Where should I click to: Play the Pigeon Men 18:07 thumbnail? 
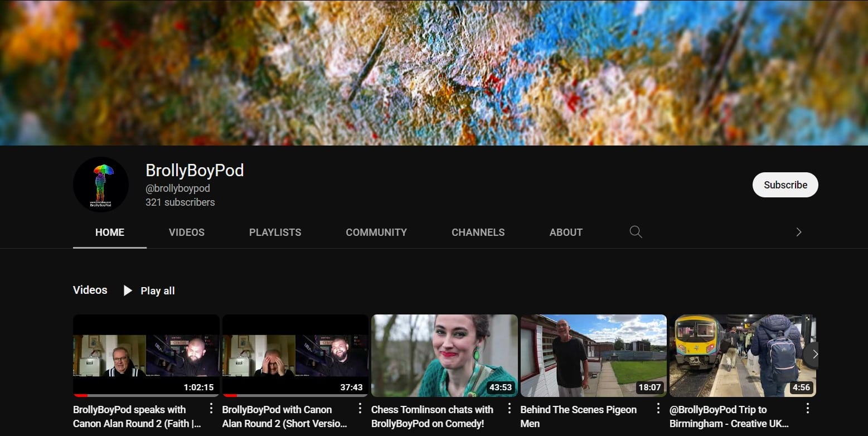click(594, 356)
